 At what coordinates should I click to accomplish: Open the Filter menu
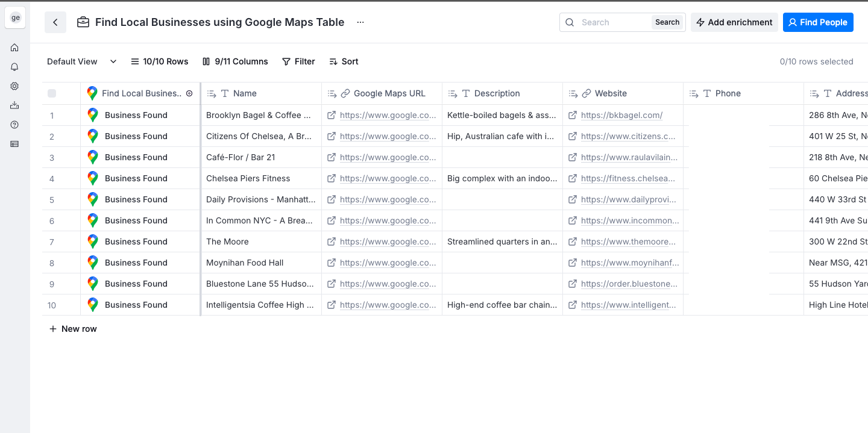click(x=298, y=61)
